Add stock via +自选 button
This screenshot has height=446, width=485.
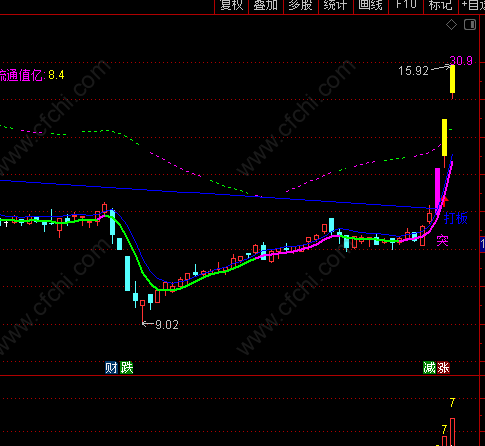[473, 6]
